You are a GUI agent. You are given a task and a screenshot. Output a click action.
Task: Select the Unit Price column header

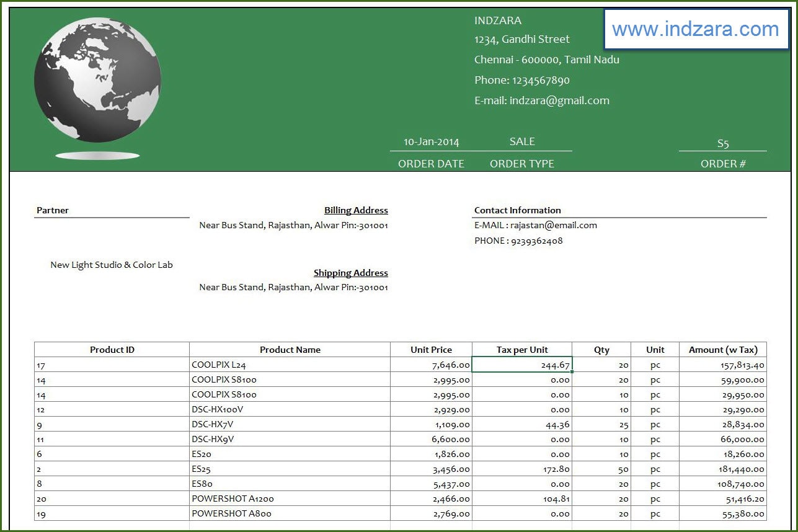430,349
